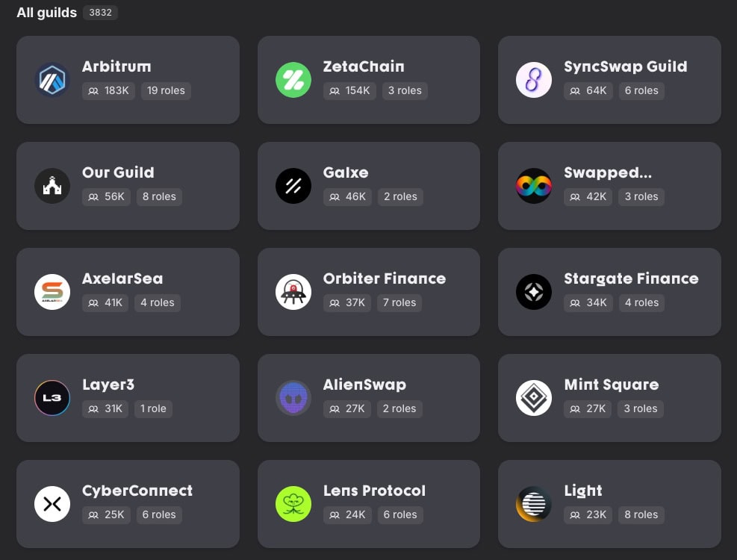Open the Lens Protocol guild title

(x=374, y=491)
